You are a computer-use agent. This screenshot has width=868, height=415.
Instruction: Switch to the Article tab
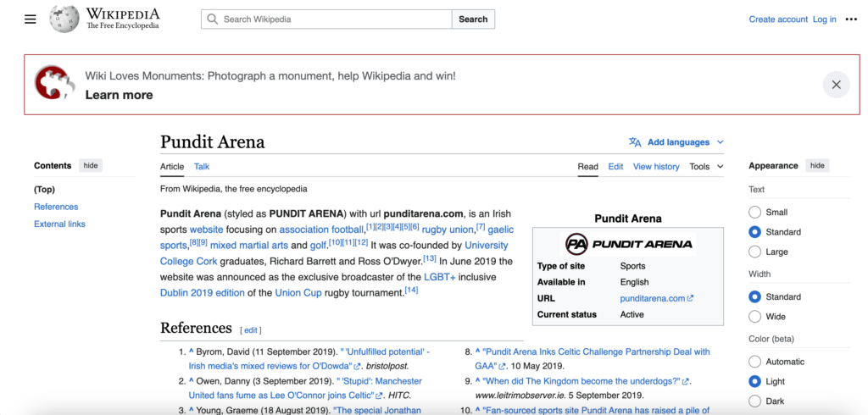click(172, 167)
